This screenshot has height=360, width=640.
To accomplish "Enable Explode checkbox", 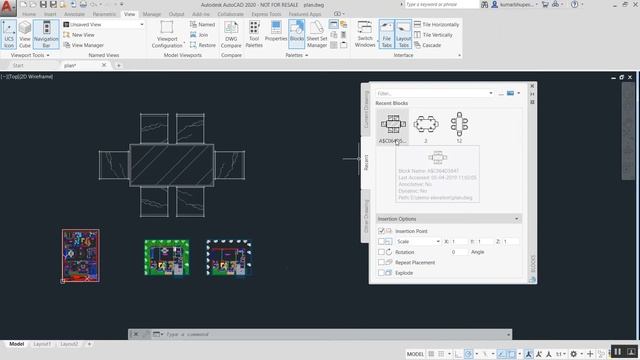I will [x=381, y=273].
